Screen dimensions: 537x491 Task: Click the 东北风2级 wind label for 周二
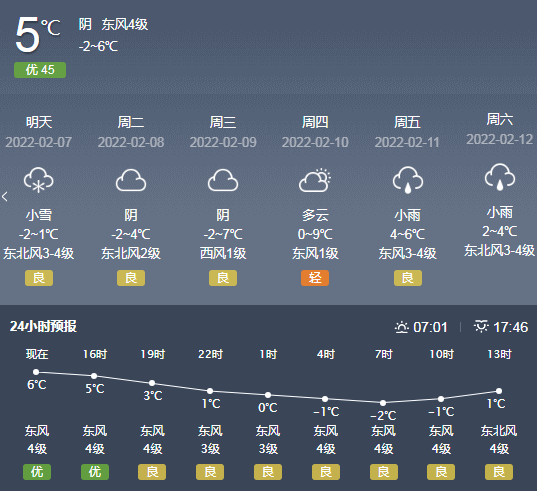pos(131,253)
